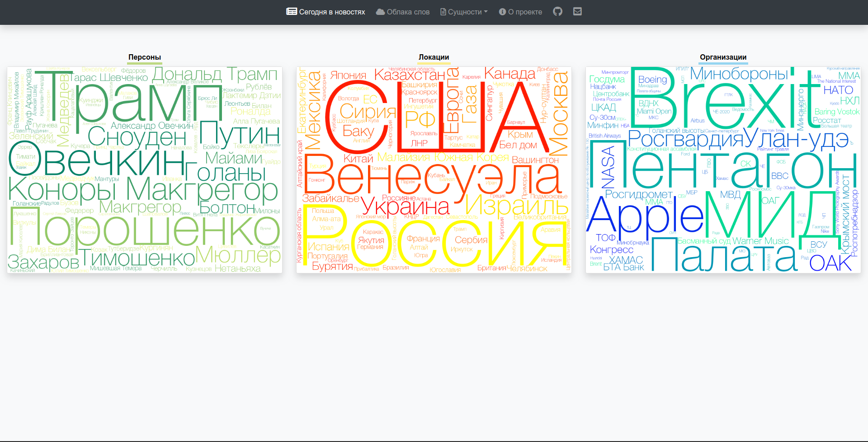Viewport: 868px width, 442px height.
Task: Click Конгресс in the organizations cloud
Action: click(611, 249)
